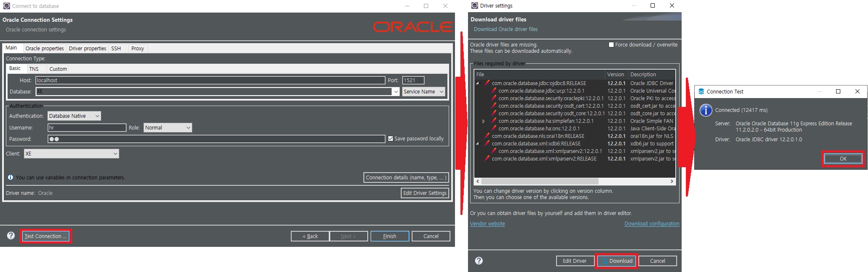Click OK in Connection Test dialog
This screenshot has height=272, width=868.
coord(843,158)
